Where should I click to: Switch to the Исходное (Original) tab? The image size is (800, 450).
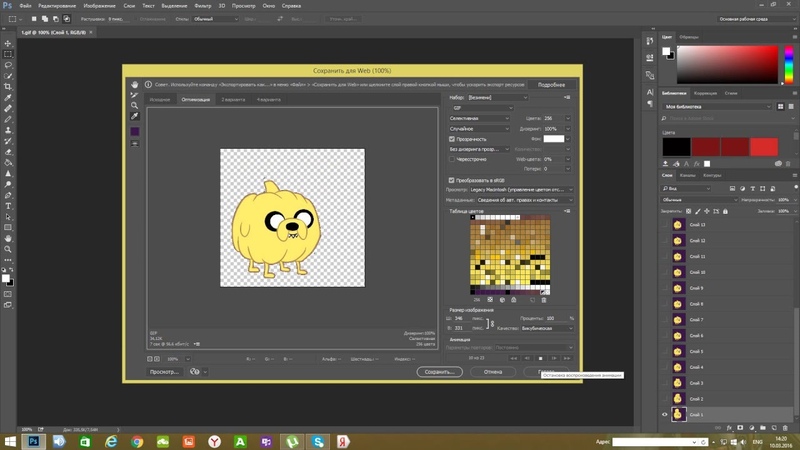pyautogui.click(x=160, y=100)
